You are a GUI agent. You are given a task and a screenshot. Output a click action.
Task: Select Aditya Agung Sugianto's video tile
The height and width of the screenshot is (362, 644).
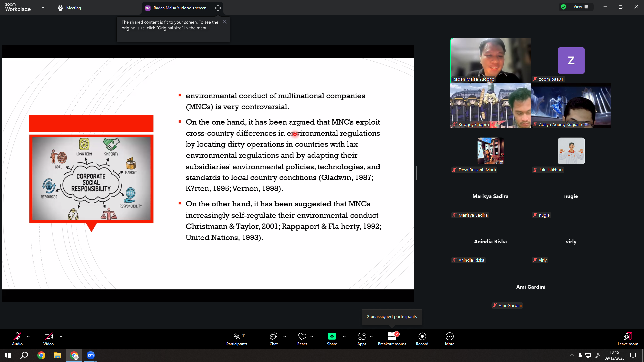point(571,106)
